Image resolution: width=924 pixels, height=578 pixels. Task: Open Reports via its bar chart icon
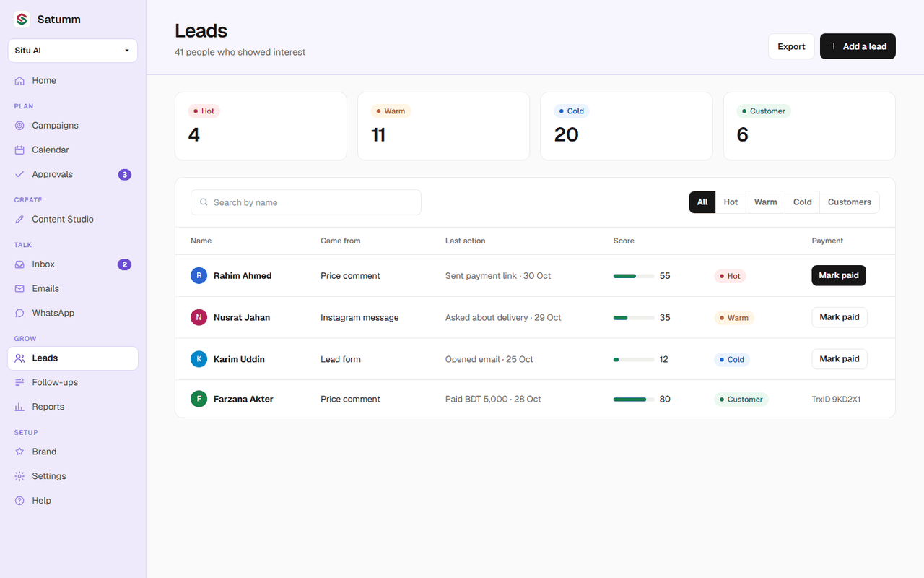click(19, 407)
